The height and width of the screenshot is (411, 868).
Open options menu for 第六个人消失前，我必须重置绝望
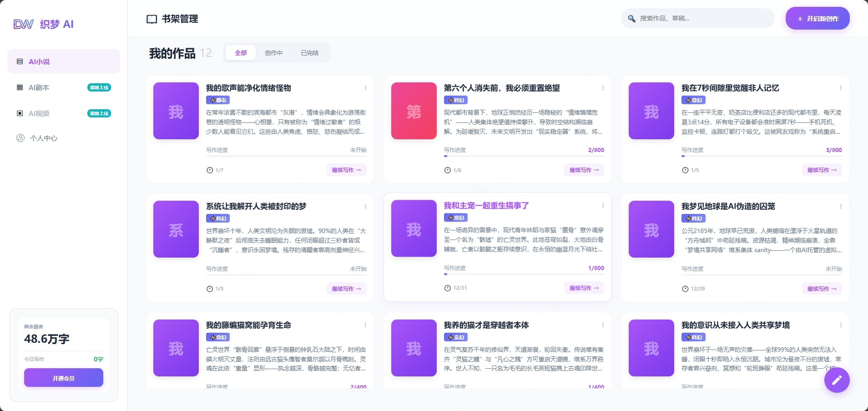click(x=602, y=88)
